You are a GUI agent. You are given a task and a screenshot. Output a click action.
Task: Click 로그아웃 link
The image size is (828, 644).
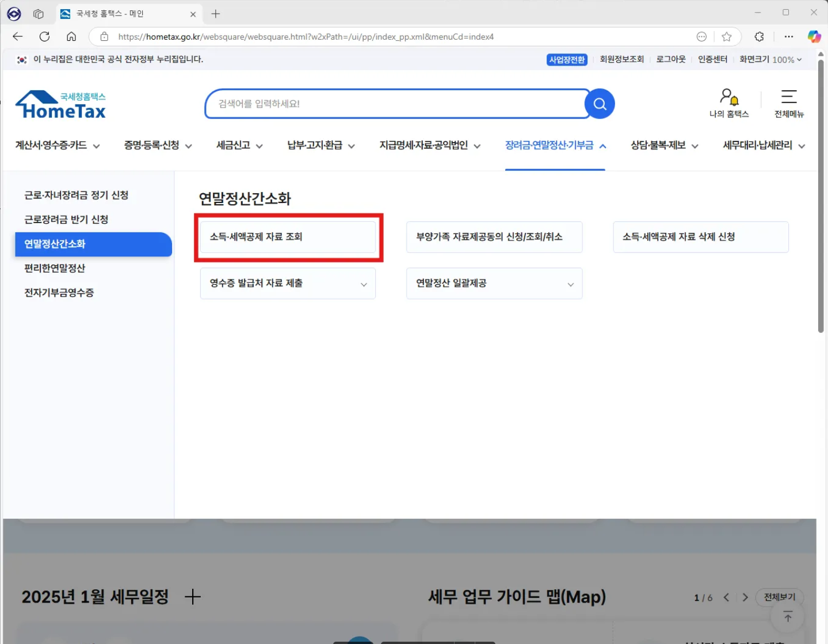(671, 59)
